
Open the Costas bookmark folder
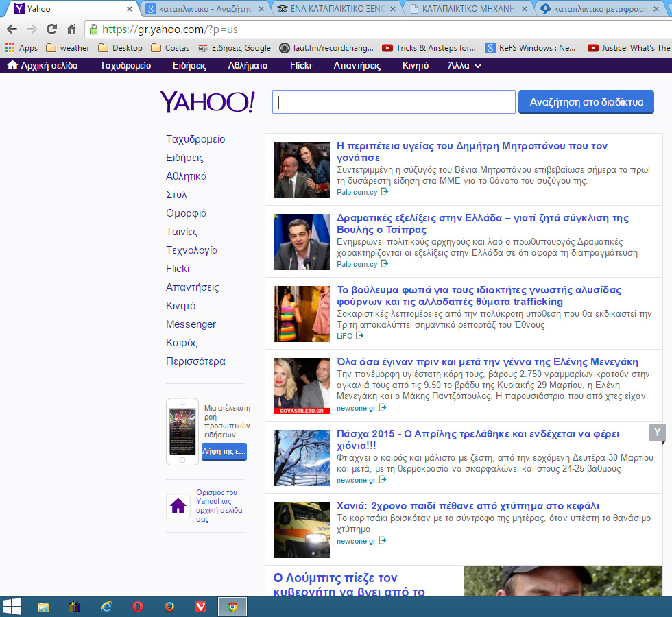pyautogui.click(x=170, y=47)
